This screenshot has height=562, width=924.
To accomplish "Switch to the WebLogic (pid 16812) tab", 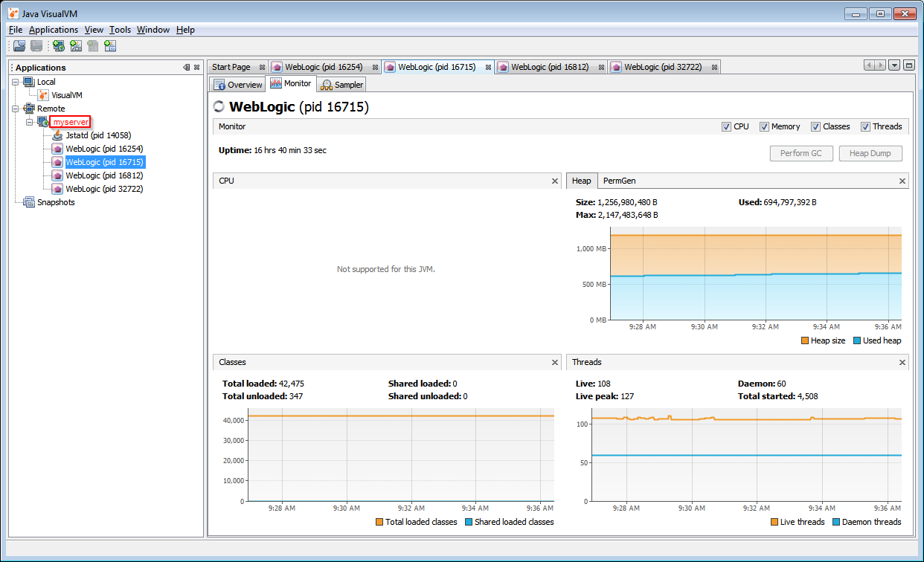I will point(550,67).
